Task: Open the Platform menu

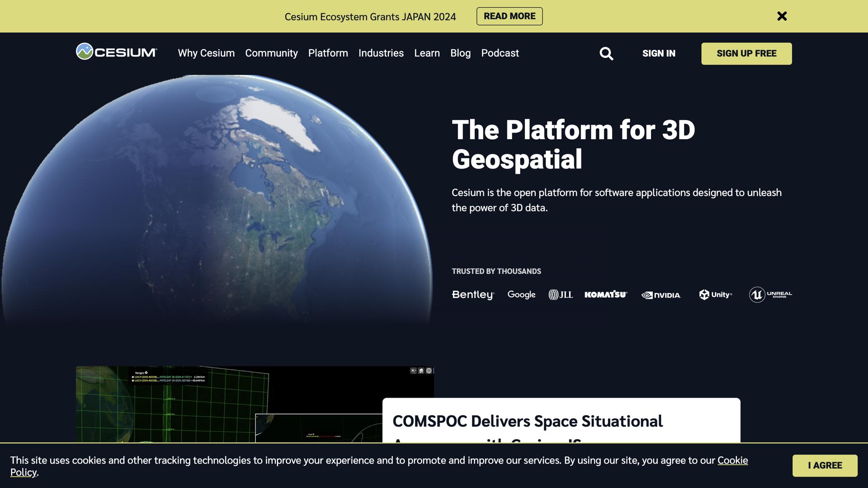Action: click(328, 53)
